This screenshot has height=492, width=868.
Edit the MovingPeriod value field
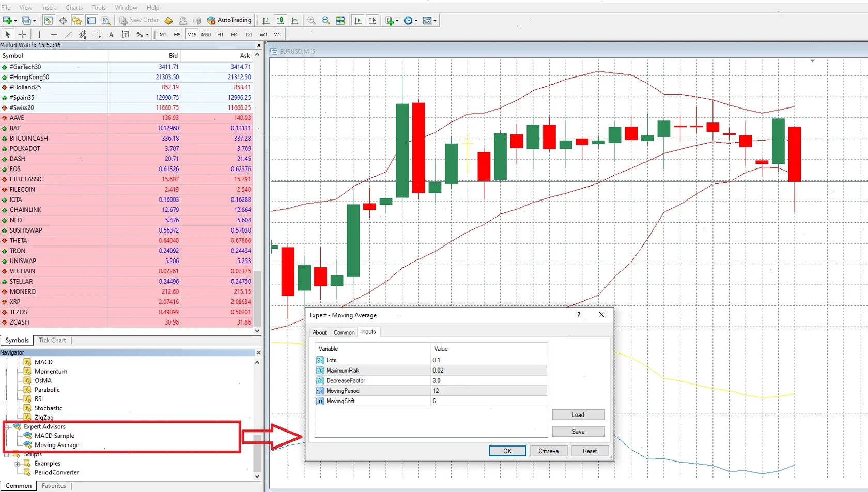coord(488,391)
